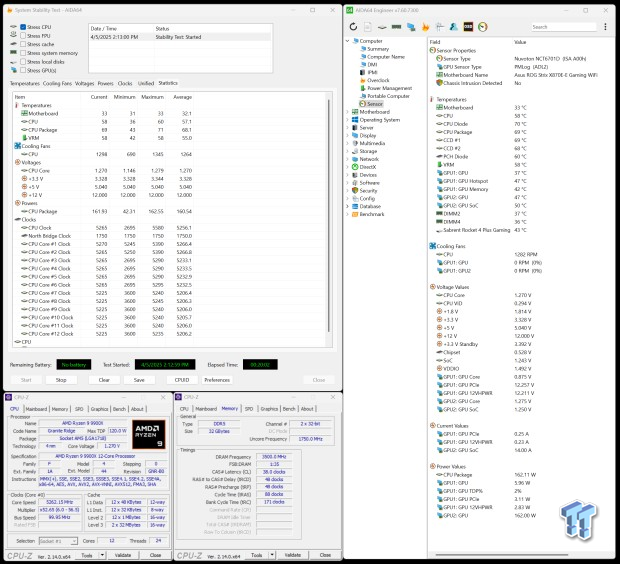Switch to the Clocks tab in Stability Test
The image size is (620, 564).
125,83
